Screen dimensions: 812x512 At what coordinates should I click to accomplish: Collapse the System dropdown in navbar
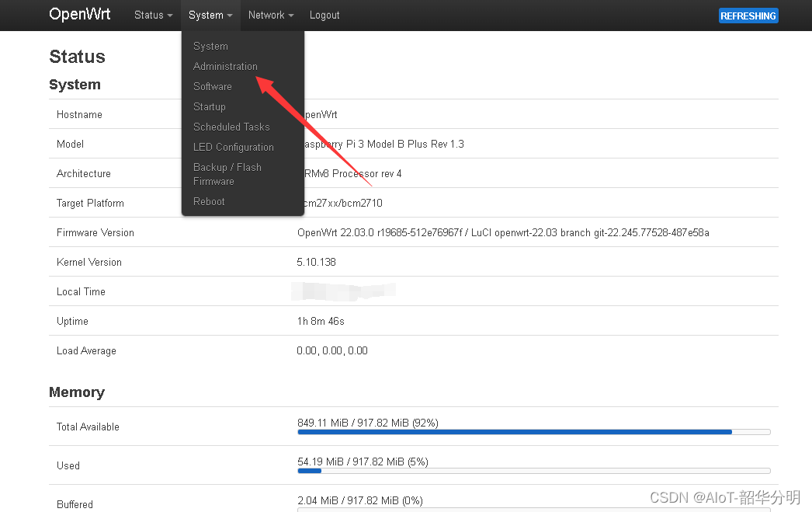tap(211, 15)
